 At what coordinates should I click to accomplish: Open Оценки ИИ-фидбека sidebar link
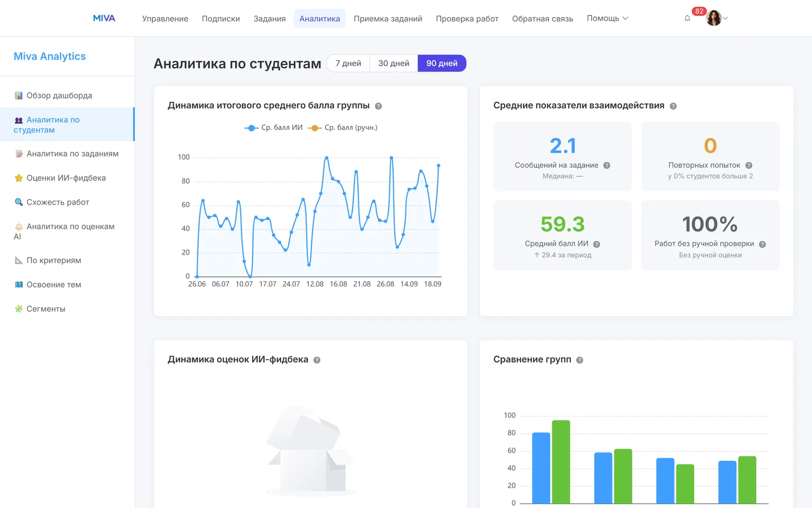click(67, 178)
